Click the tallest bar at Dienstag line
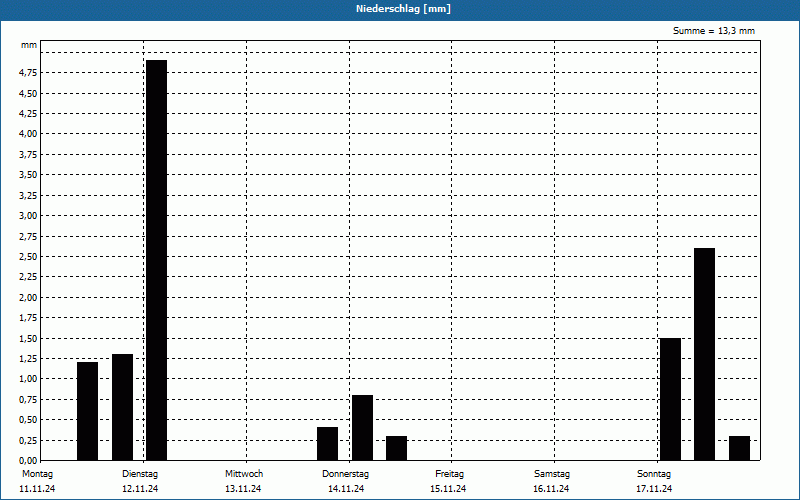The height and width of the screenshot is (500, 800). (157, 260)
